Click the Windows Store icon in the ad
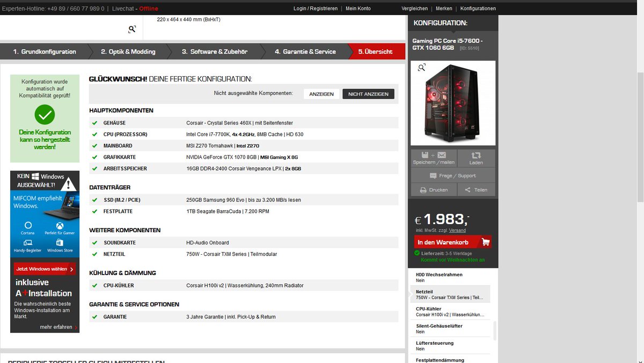This screenshot has width=644, height=363. 60,243
